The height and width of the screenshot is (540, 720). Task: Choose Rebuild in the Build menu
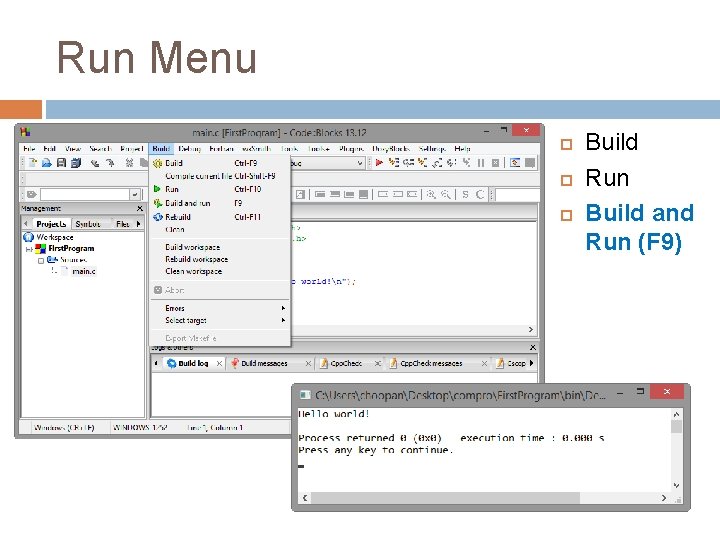pyautogui.click(x=219, y=217)
